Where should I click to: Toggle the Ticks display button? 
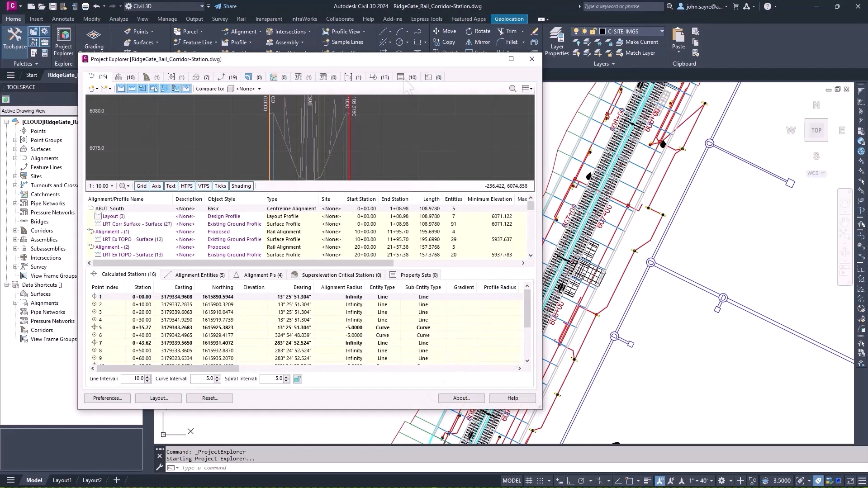[220, 186]
